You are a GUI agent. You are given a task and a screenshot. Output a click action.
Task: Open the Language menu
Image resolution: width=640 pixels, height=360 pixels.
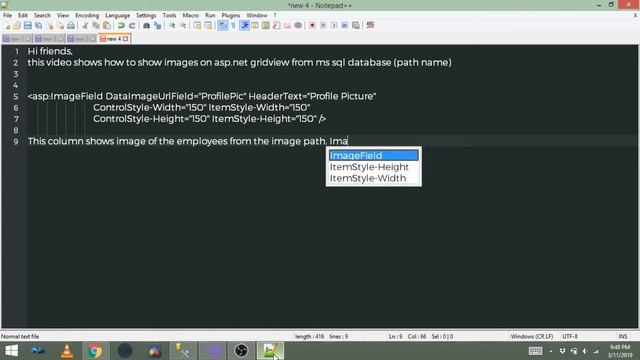[118, 16]
